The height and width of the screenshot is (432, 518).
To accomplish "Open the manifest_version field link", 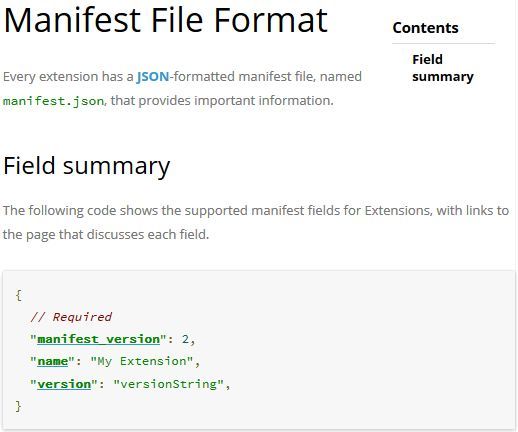I will (99, 339).
